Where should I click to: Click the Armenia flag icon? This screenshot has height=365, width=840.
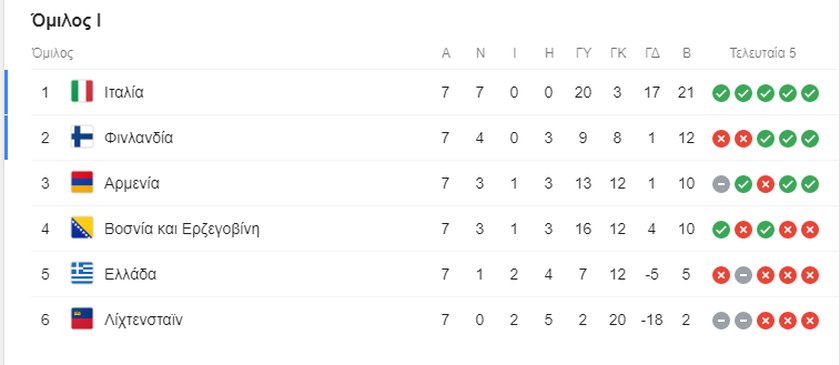pos(82,183)
